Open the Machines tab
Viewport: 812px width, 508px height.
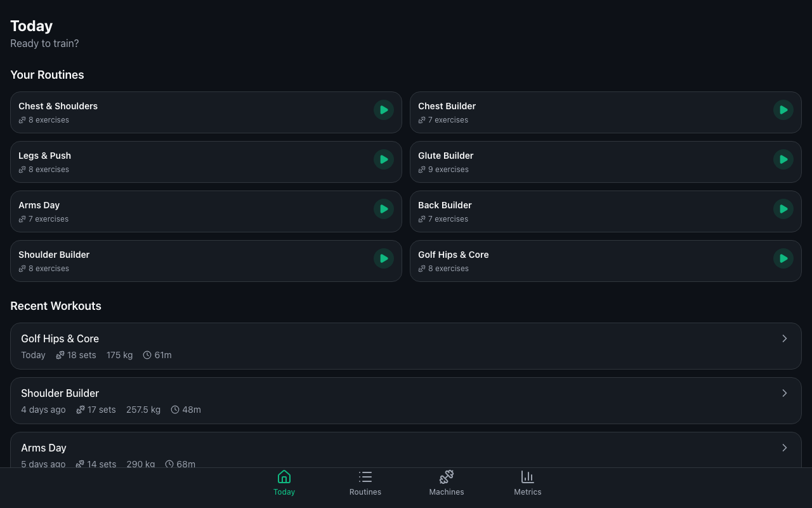(447, 483)
